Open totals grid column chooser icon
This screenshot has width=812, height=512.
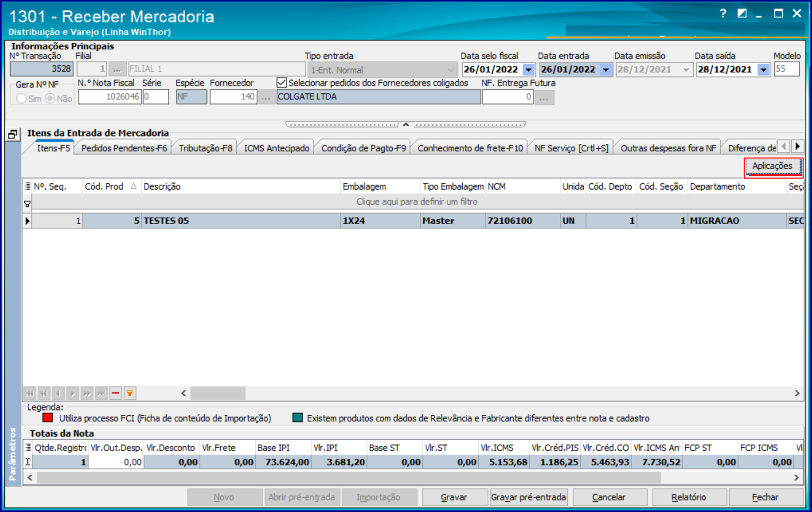click(x=28, y=448)
